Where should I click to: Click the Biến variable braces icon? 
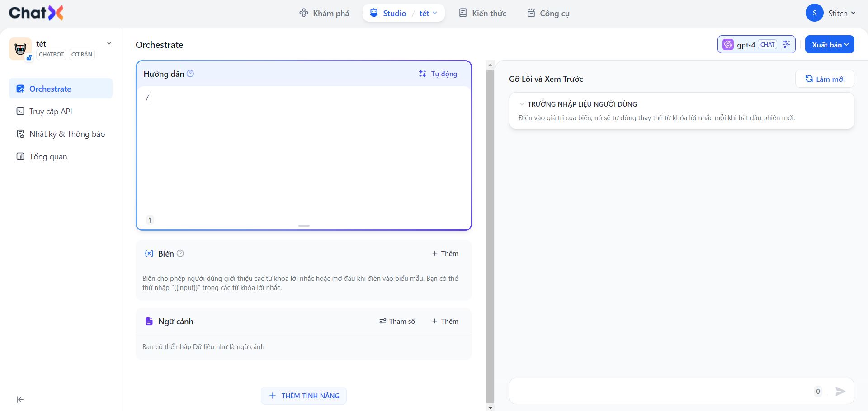pos(149,253)
